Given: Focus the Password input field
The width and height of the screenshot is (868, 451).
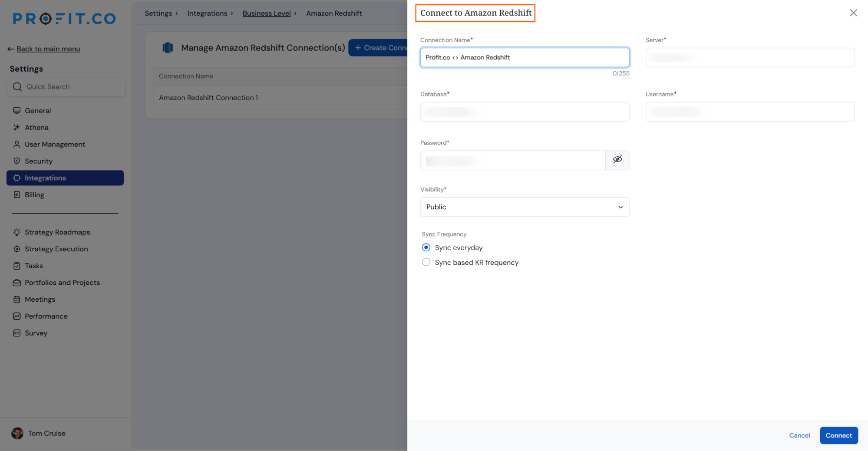Looking at the screenshot, I should click(x=513, y=160).
